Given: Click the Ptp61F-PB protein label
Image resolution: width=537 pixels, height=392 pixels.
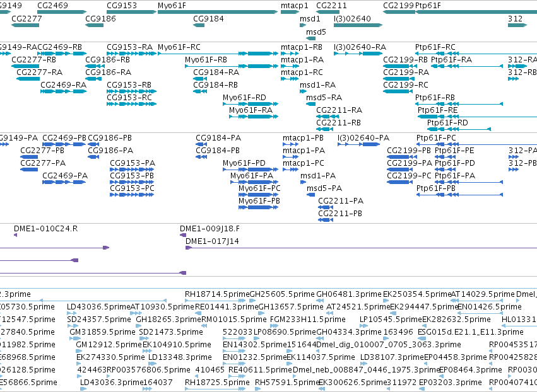Looking at the screenshot, I should tap(435, 188).
